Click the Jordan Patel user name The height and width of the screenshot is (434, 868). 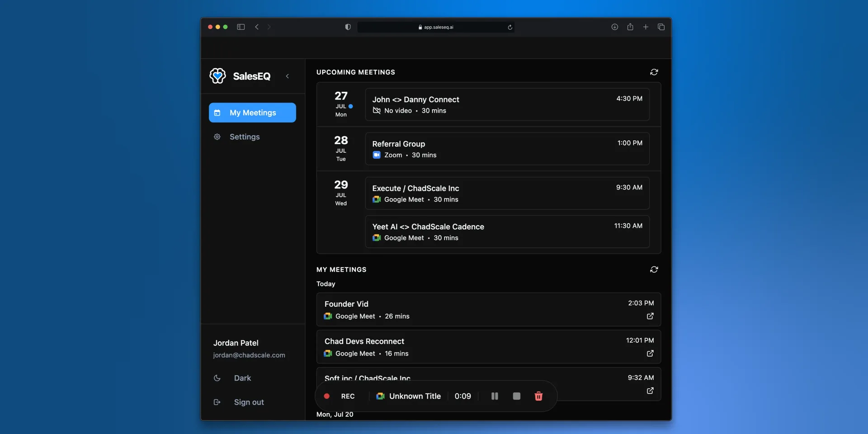(x=236, y=343)
